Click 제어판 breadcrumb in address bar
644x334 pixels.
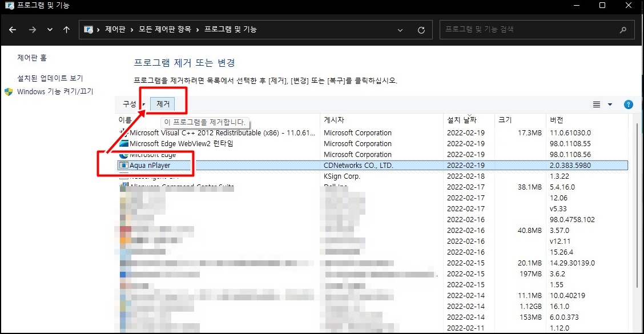[x=115, y=29]
